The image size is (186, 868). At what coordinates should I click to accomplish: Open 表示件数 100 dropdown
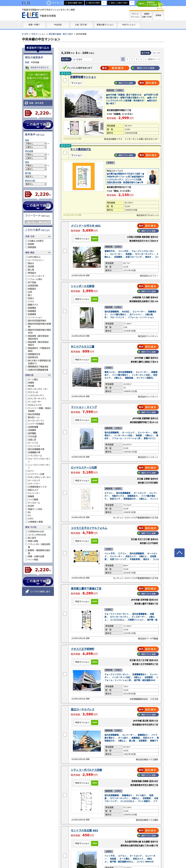[x=156, y=53]
